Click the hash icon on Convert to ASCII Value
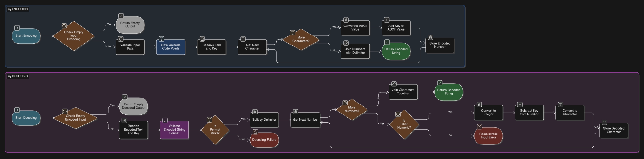Image resolution: width=644 pixels, height=159 pixels. coord(346,20)
